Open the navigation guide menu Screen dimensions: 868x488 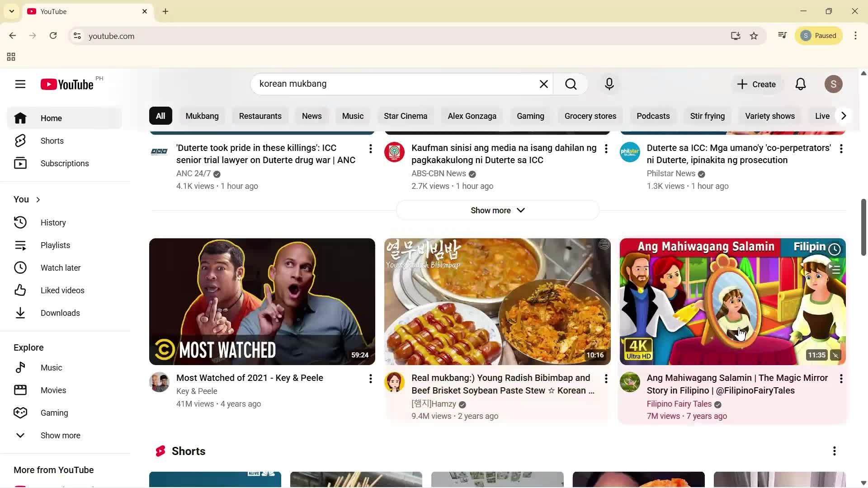(20, 84)
